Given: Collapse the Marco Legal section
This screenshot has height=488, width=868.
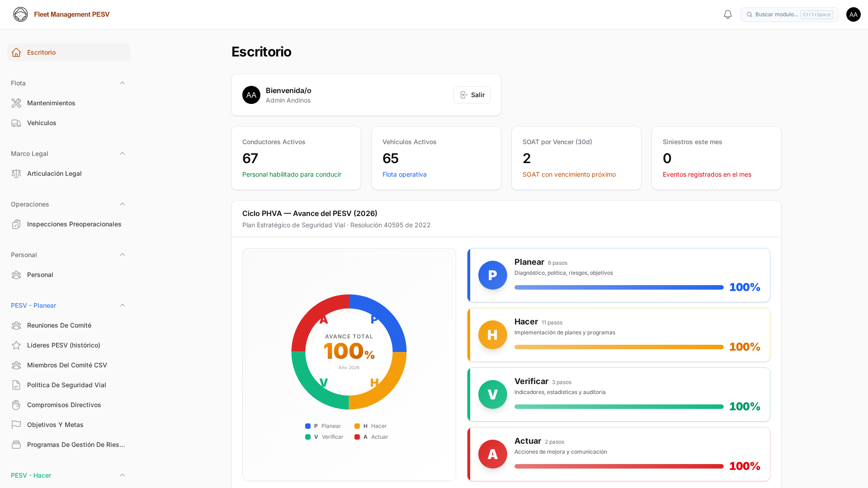Looking at the screenshot, I should (123, 154).
